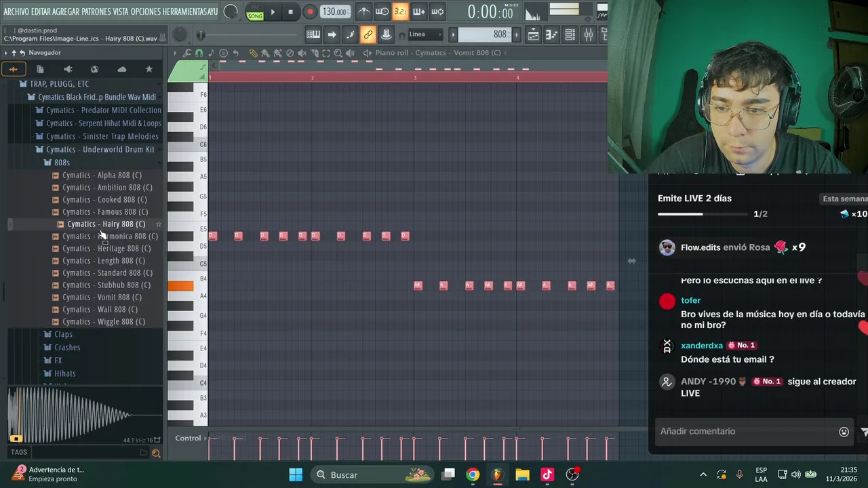Select the piano roll draw pencil tool
Screen dimensions: 868x488
click(254, 53)
